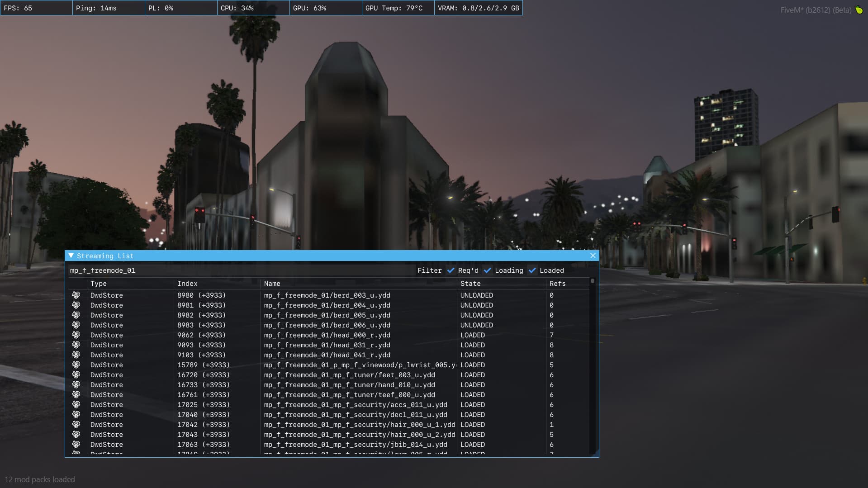Select name mp_f_security/decl_011_u.ydd

pos(356,415)
